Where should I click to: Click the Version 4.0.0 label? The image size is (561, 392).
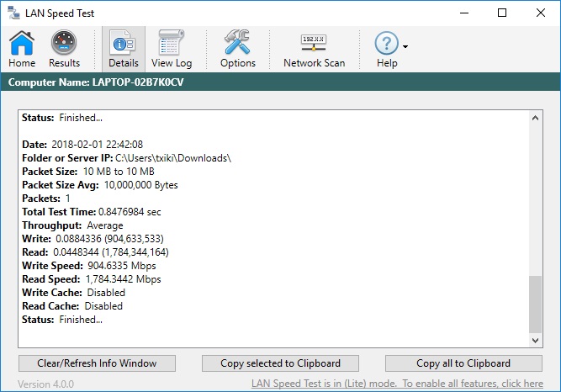[x=45, y=384]
